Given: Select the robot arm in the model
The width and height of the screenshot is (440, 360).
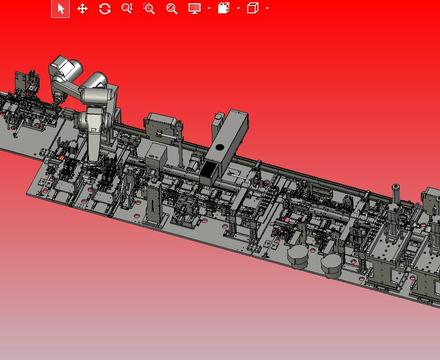Looking at the screenshot, I should (x=83, y=100).
